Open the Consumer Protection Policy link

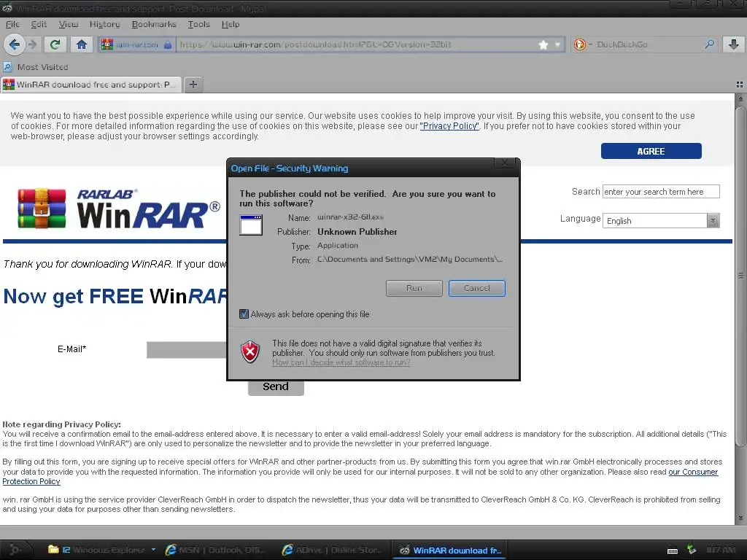(693, 472)
